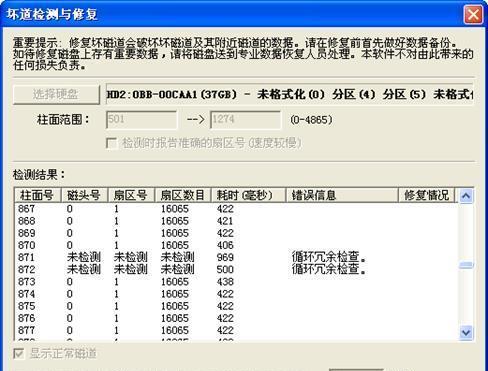This screenshot has width=488, height=371.
Task: Click the start cylinder field showing 501
Action: click(141, 120)
